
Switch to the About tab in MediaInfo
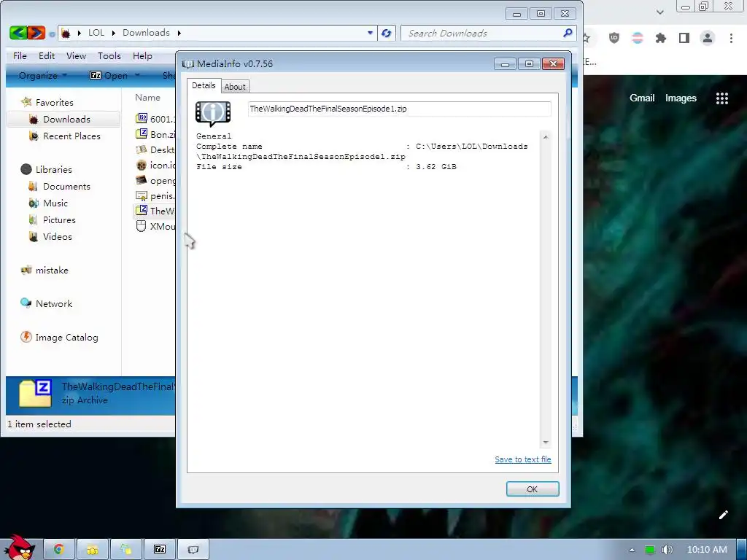coord(235,87)
